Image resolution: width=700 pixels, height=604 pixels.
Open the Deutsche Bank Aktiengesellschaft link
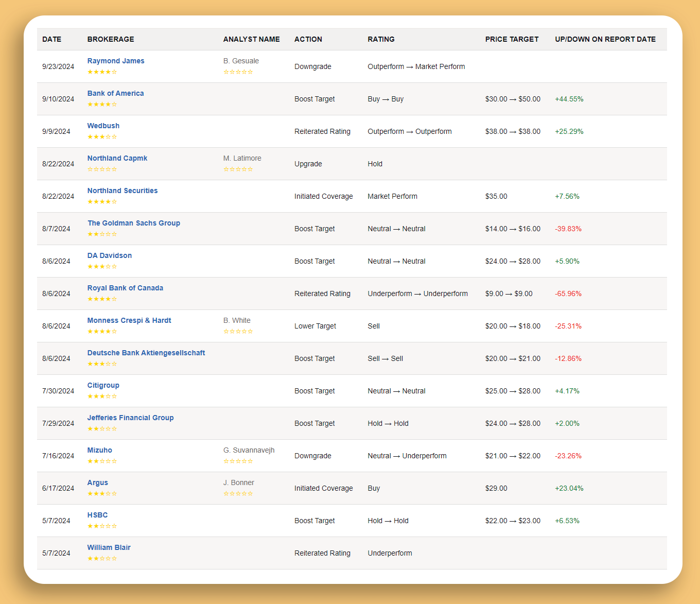pos(146,353)
